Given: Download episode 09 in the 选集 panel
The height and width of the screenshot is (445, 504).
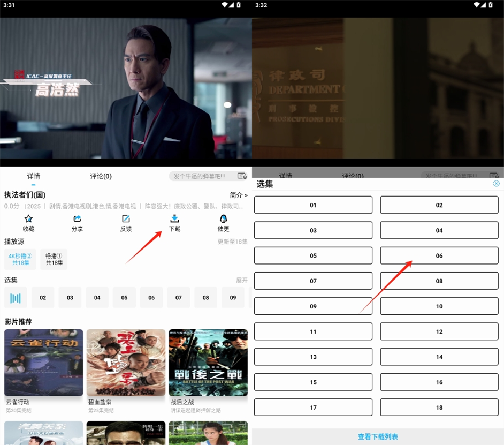Looking at the screenshot, I should coord(314,306).
